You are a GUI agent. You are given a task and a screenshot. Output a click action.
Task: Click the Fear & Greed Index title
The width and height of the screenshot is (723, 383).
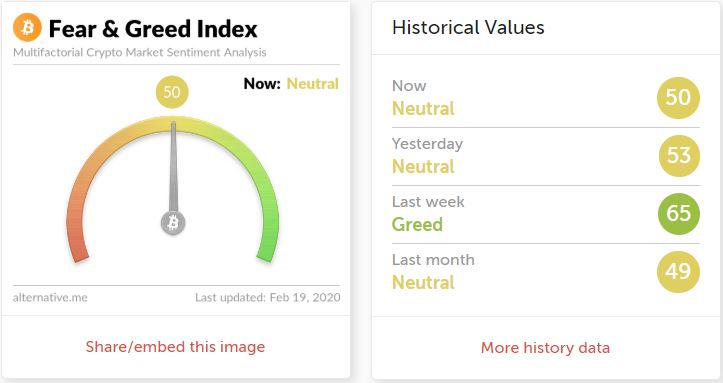point(153,29)
